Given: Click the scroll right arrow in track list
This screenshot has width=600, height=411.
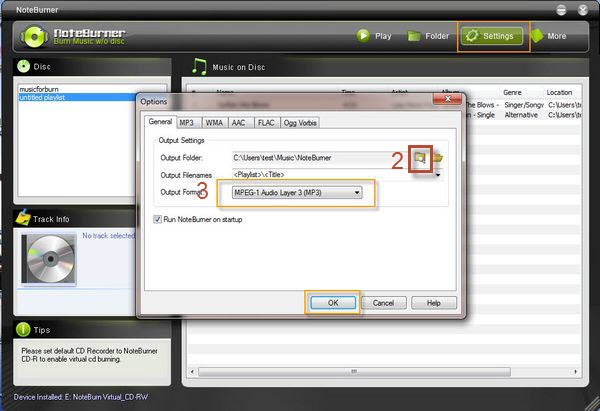Looking at the screenshot, I should pos(575,371).
